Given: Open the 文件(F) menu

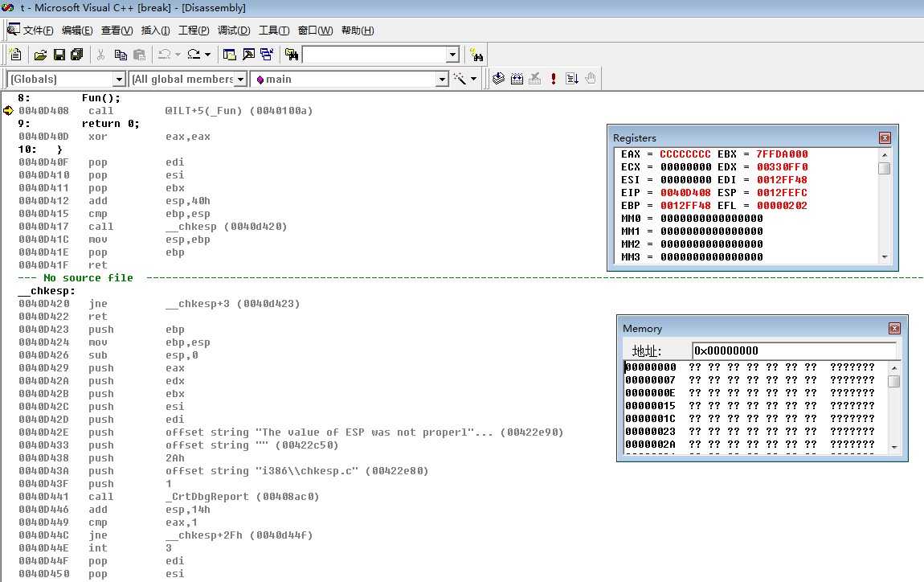Looking at the screenshot, I should 39,31.
